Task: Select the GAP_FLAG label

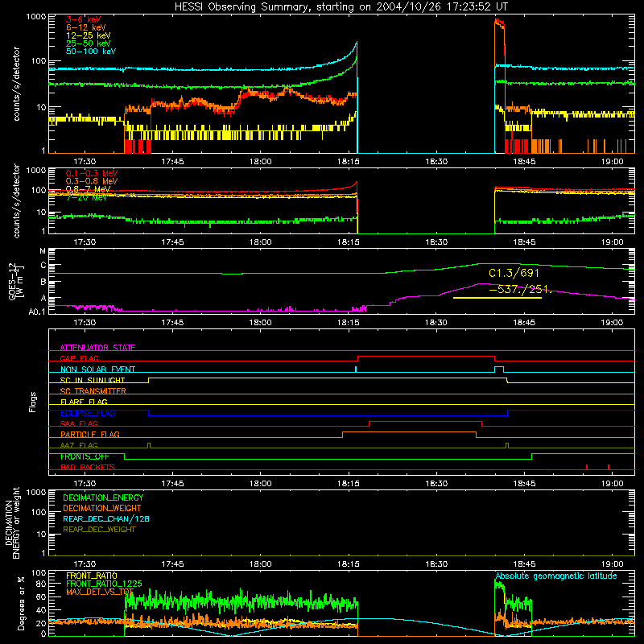Action: click(79, 358)
